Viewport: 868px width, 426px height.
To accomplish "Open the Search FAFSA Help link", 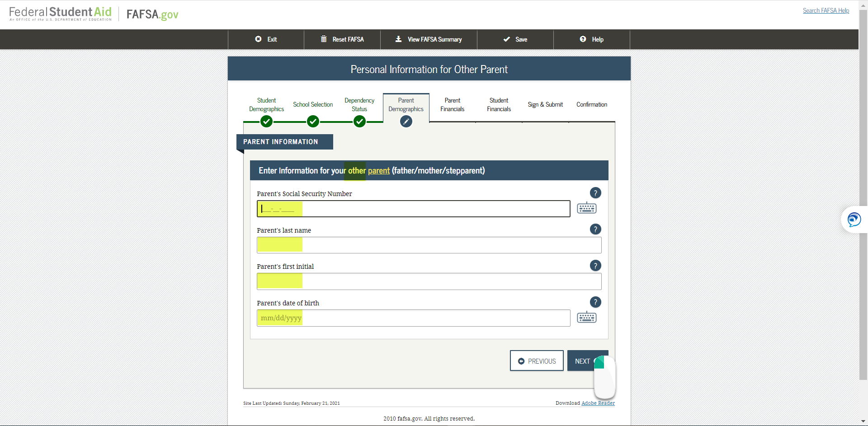I will (826, 10).
